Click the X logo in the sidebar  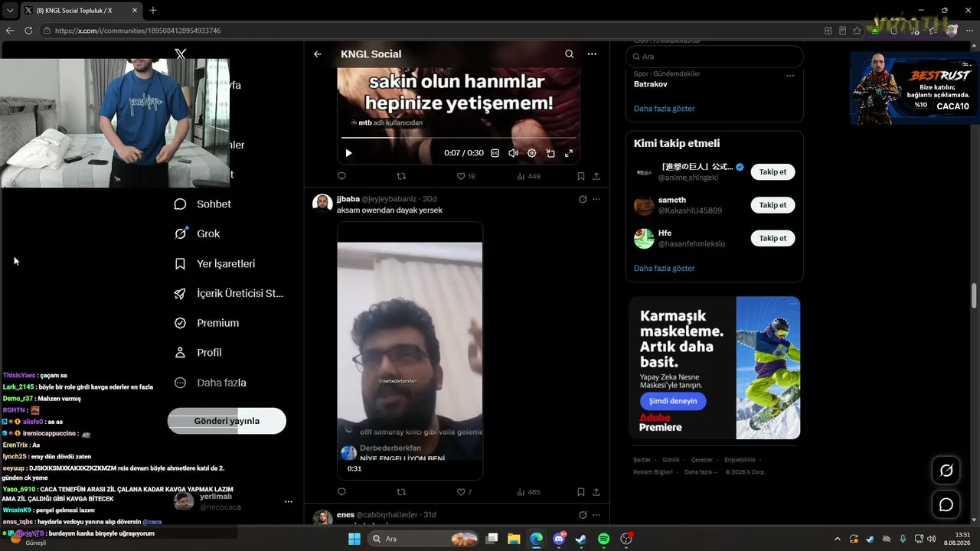[x=181, y=54]
